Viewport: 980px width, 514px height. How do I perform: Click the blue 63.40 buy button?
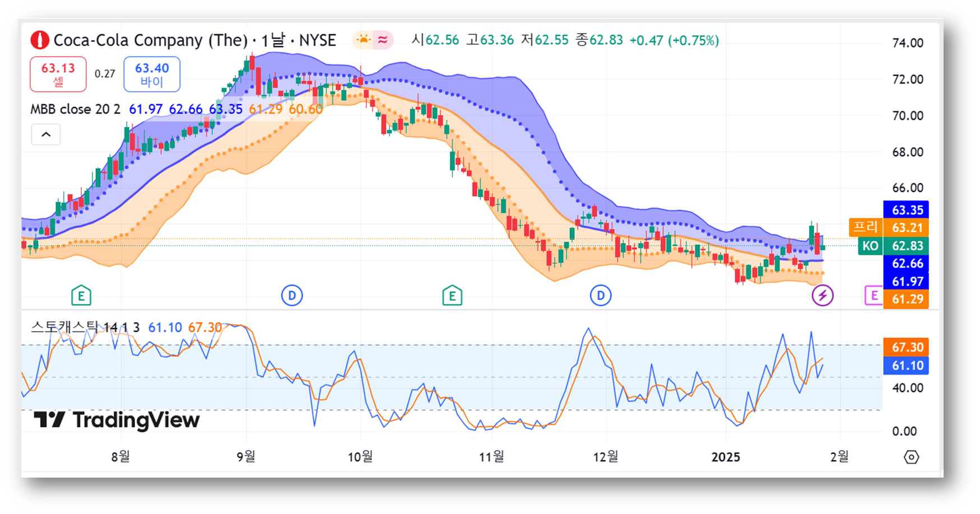coord(152,74)
